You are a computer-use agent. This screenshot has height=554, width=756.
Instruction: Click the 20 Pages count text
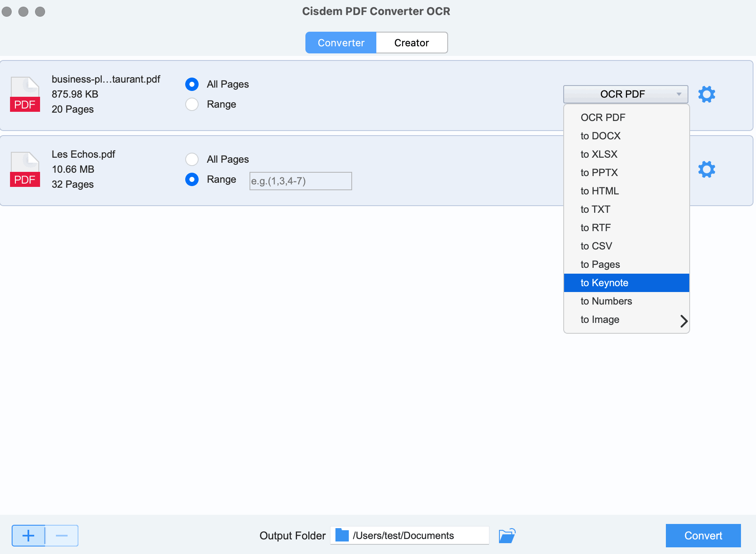click(73, 109)
